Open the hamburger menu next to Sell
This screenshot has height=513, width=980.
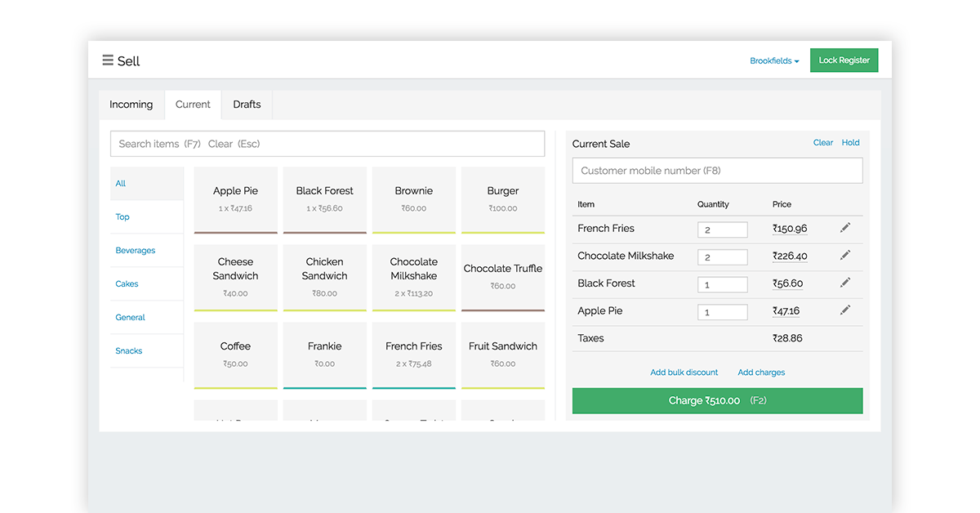tap(108, 60)
